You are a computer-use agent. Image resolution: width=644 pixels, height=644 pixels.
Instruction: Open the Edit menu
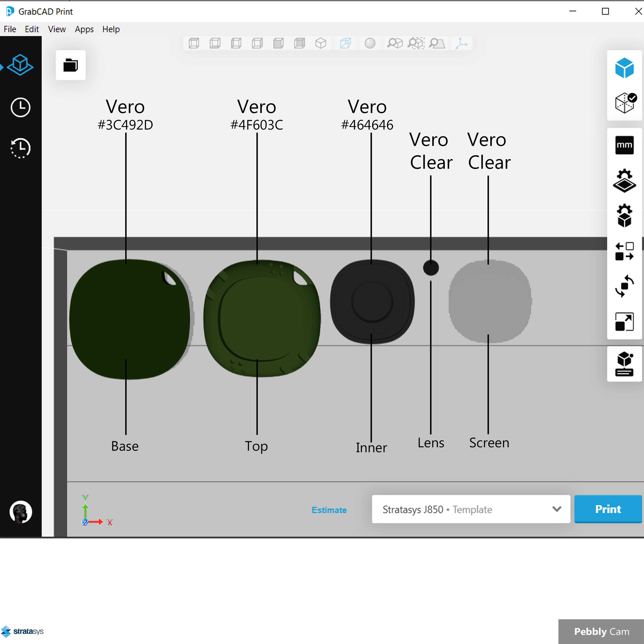(32, 29)
